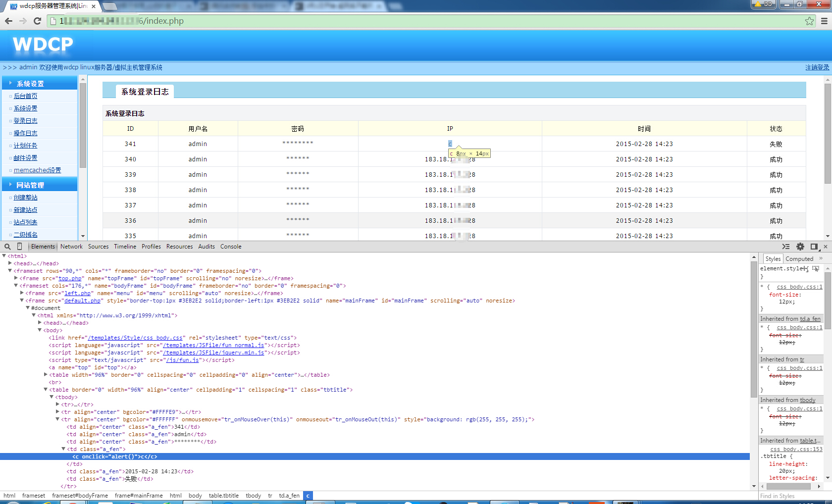
Task: Open the 创建整站 sidebar link
Action: pos(25,198)
